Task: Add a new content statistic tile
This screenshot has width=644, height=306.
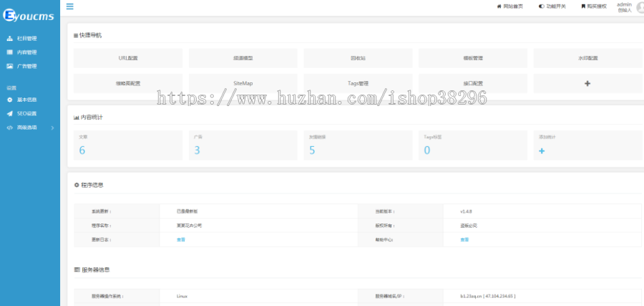Action: click(x=542, y=150)
